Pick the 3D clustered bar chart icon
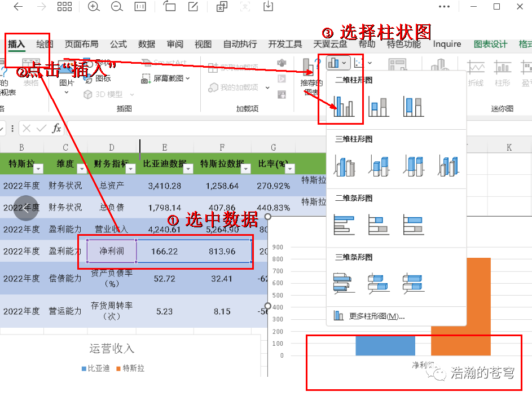 click(x=344, y=283)
